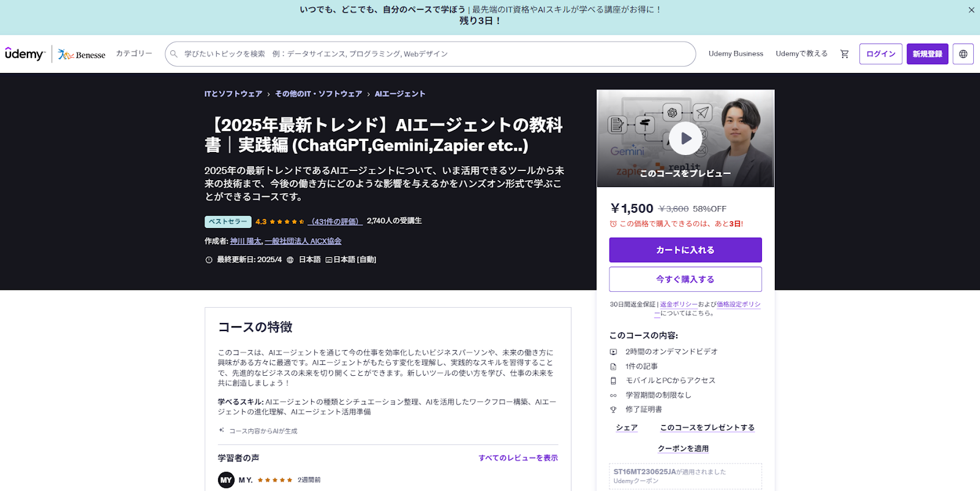Click the alarm icon by price deadline
980x491 pixels.
(x=613, y=224)
